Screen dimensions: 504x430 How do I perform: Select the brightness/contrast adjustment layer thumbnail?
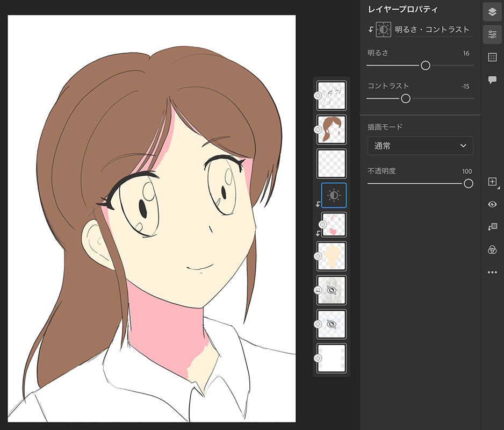point(334,195)
